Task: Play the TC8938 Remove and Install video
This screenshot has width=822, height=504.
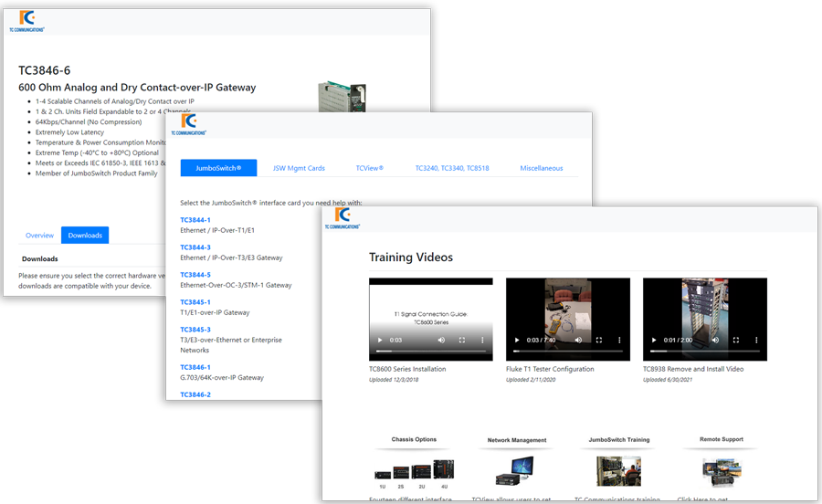Action: [x=654, y=340]
